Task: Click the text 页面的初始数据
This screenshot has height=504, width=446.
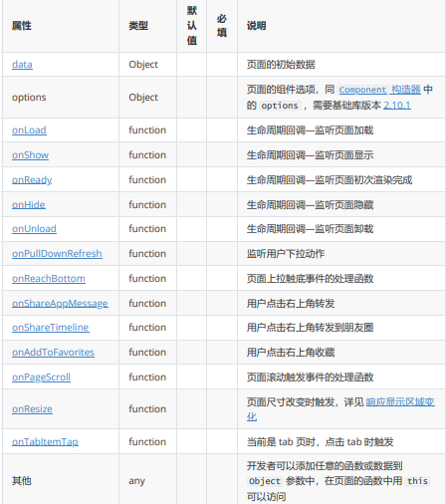Action: point(281,64)
